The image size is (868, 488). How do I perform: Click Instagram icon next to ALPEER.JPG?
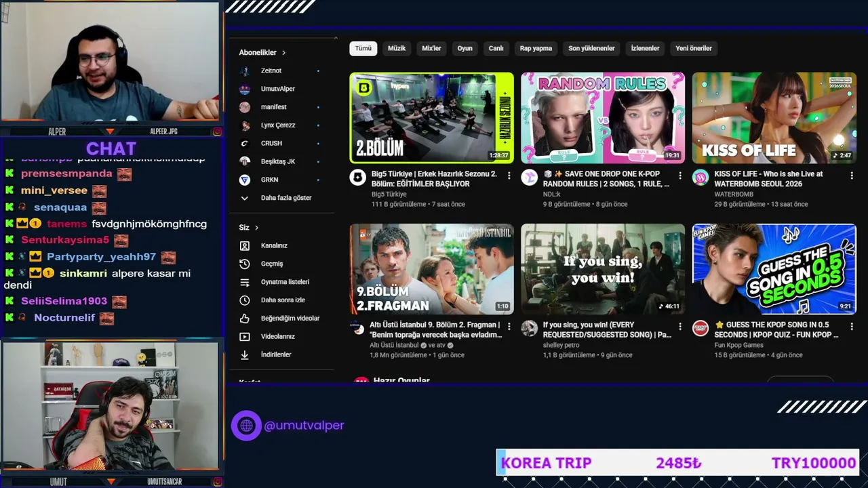(218, 131)
